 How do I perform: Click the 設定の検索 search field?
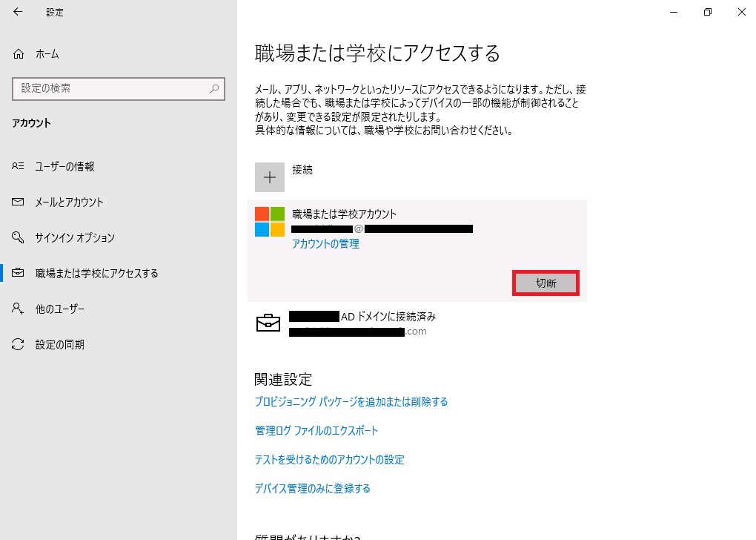click(x=119, y=89)
